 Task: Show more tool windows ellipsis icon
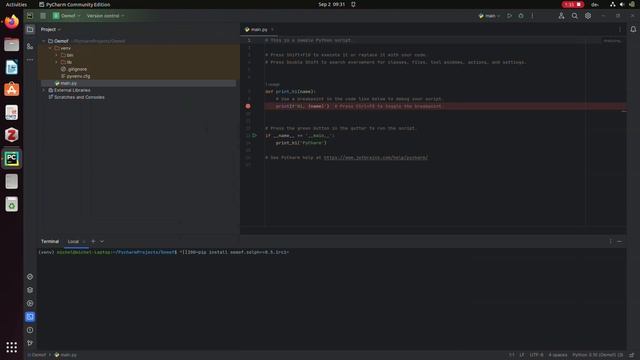coord(30,60)
